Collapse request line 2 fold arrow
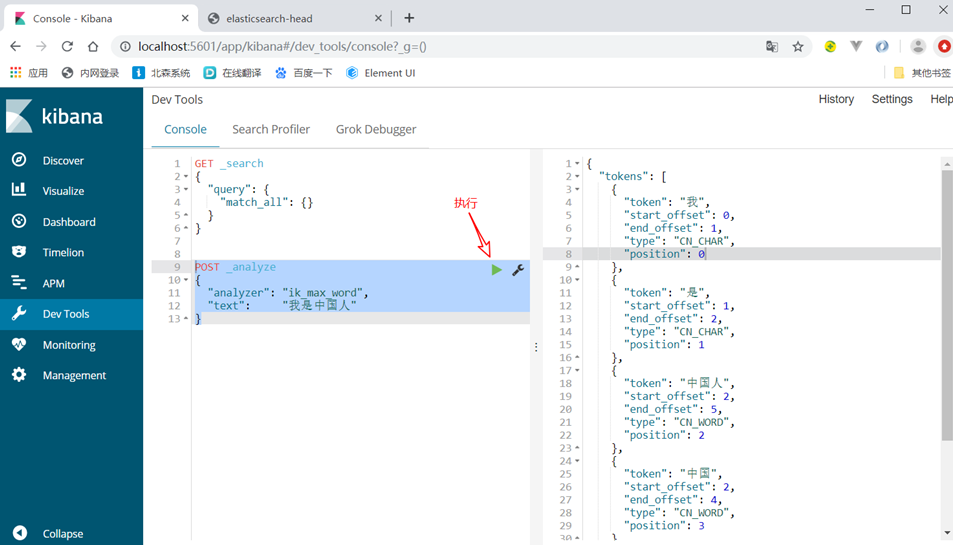This screenshot has height=545, width=953. [185, 177]
